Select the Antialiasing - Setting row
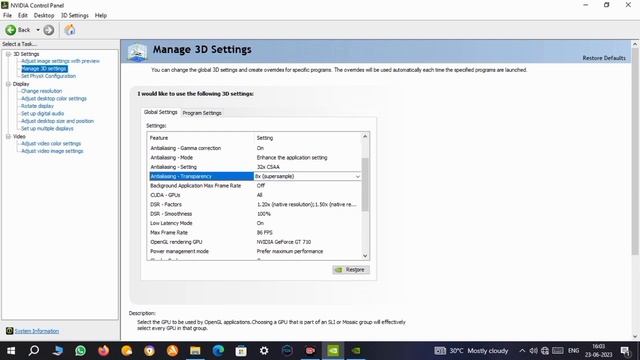 click(x=255, y=167)
